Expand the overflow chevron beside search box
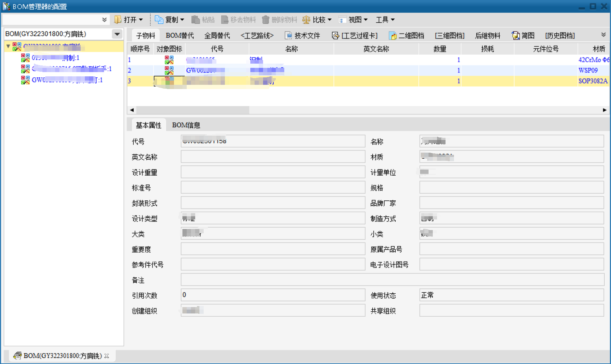Viewport: 611px width, 364px height. [x=104, y=20]
